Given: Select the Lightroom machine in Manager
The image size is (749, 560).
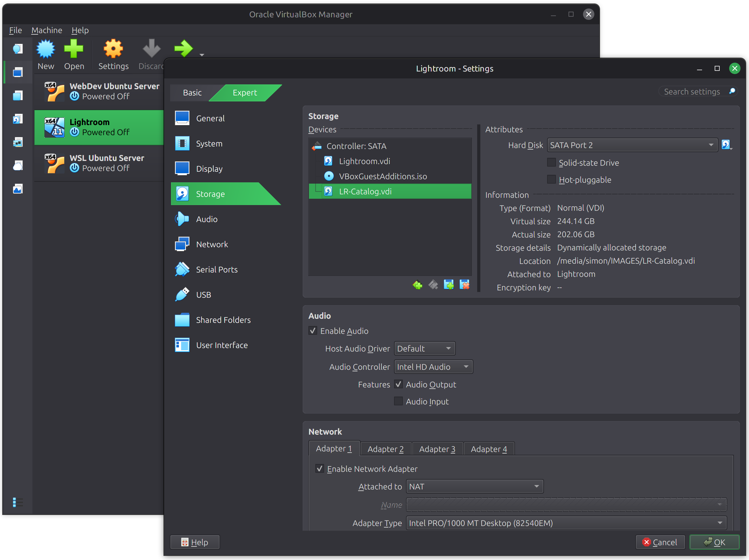Looking at the screenshot, I should (99, 128).
